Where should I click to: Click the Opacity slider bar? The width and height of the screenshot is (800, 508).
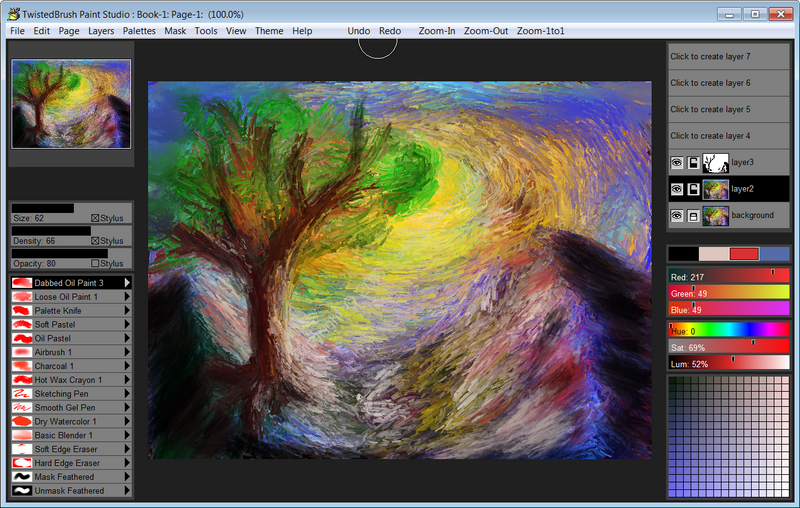tap(71, 253)
